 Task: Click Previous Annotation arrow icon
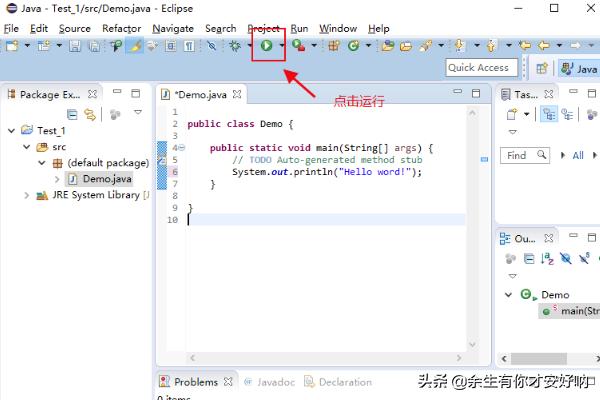(x=491, y=46)
